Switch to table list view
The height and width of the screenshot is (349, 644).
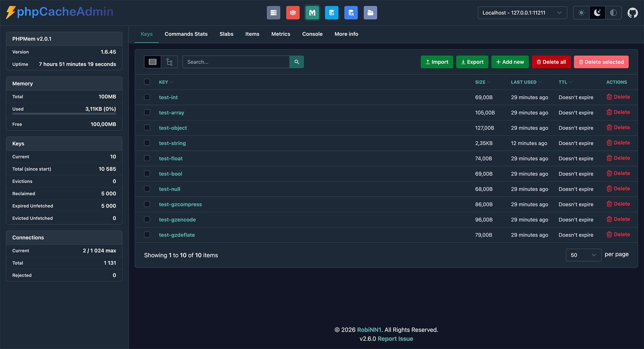point(153,62)
